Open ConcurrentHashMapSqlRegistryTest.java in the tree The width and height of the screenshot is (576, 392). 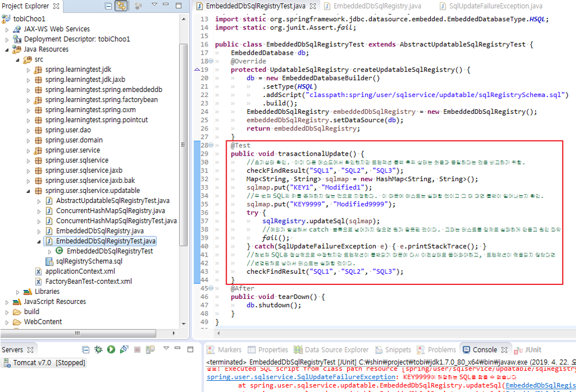[116, 221]
